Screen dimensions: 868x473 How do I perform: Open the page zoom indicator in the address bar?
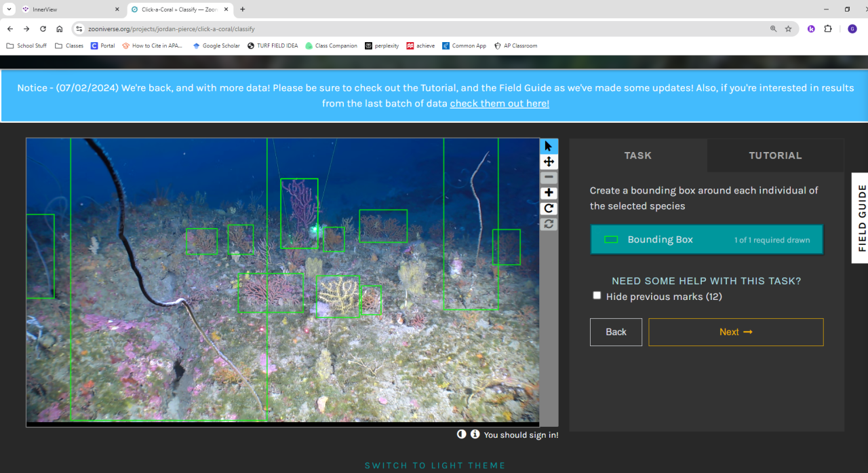pos(774,29)
